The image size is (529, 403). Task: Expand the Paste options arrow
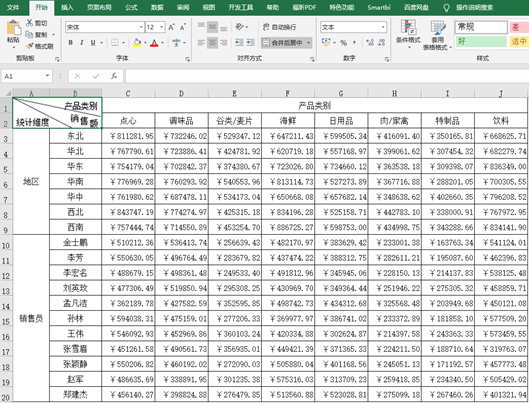(x=14, y=47)
